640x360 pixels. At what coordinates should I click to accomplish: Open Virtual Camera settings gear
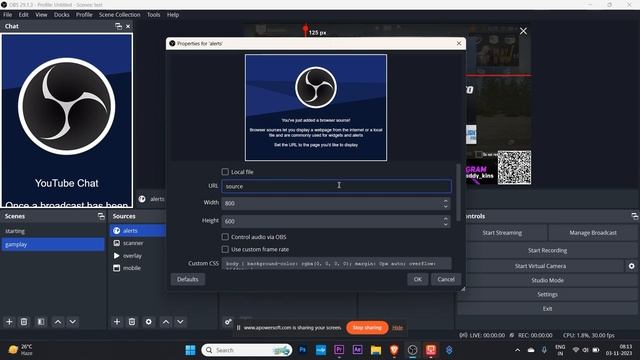[631, 266]
